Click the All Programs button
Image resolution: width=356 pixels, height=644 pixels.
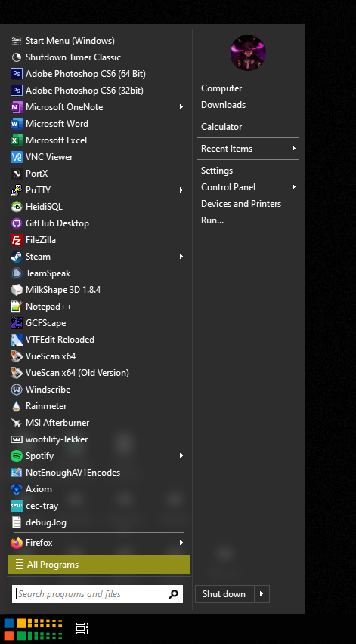[x=99, y=565]
